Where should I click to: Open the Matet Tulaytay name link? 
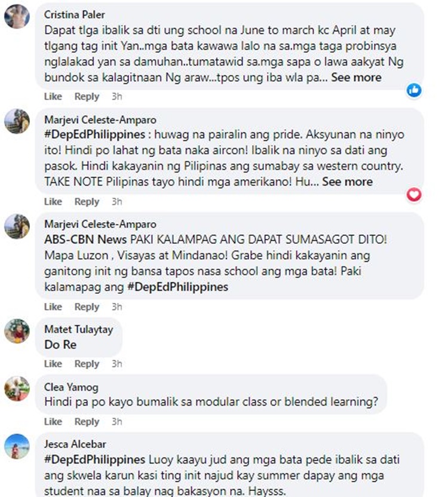point(79,329)
